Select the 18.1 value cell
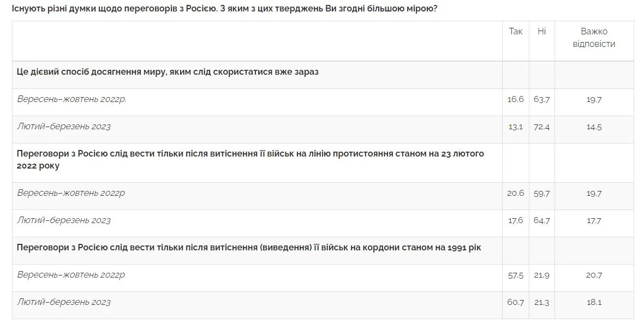 (594, 302)
